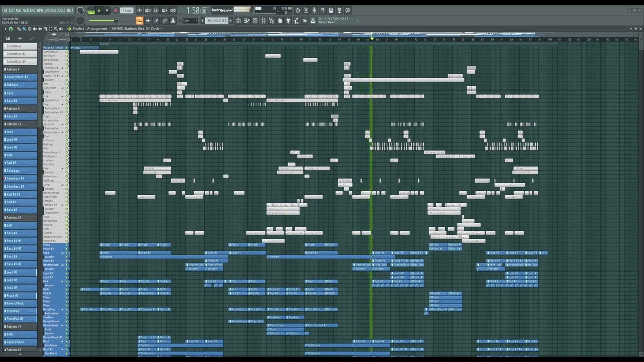Mute the SweepDown track

pos(67,52)
